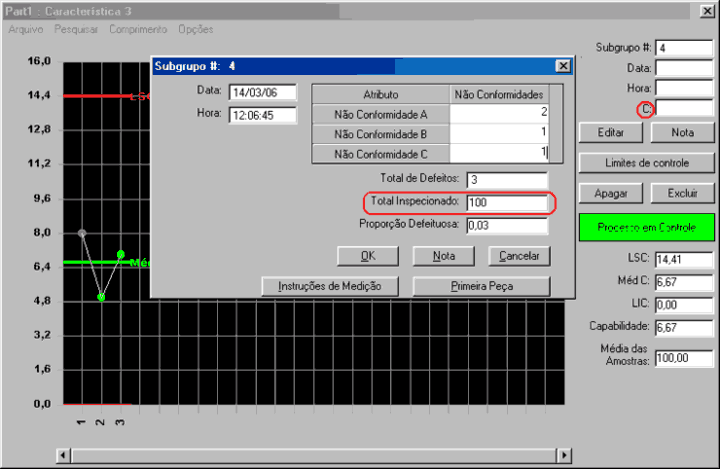Click the main window Data field
Viewport: 720px width, 469px height.
tap(684, 68)
